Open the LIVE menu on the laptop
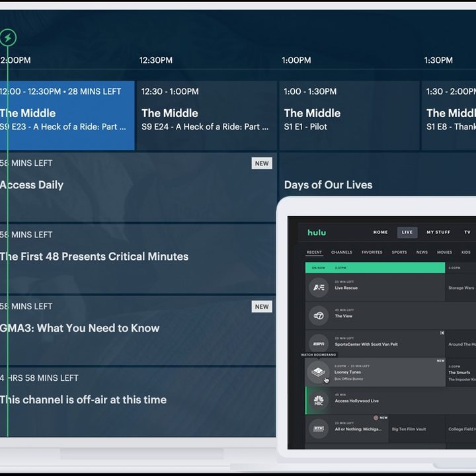476x476 pixels. (407, 232)
